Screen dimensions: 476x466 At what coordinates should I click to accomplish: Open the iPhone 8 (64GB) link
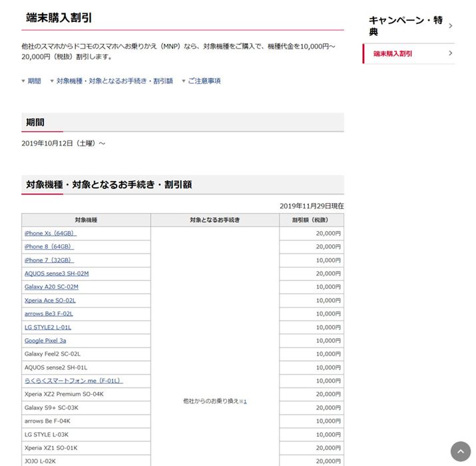49,247
